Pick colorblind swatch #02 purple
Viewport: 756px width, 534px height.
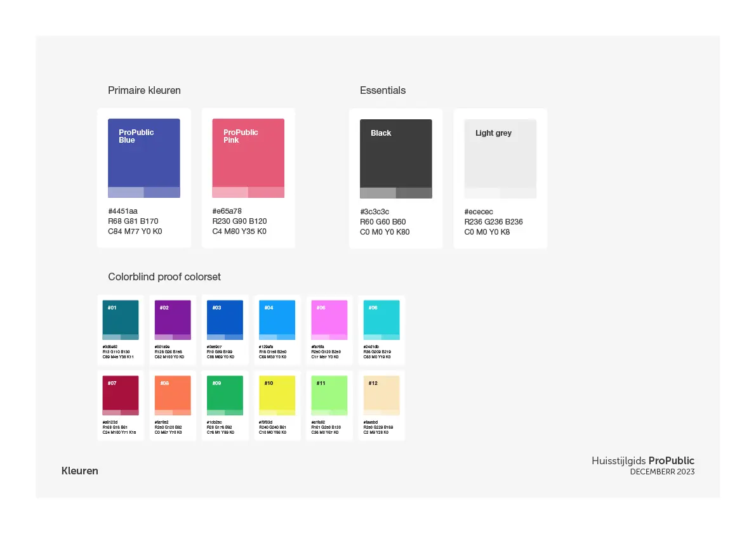[x=173, y=320]
